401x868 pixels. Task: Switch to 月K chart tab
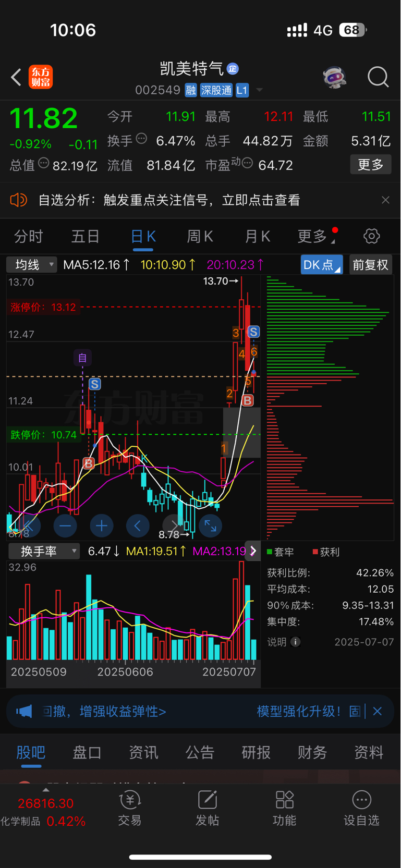257,237
